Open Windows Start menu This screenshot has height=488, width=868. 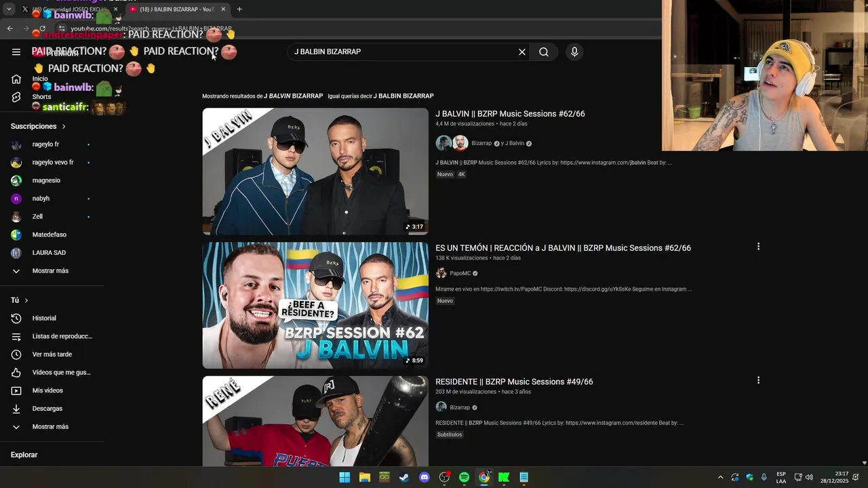(x=344, y=477)
